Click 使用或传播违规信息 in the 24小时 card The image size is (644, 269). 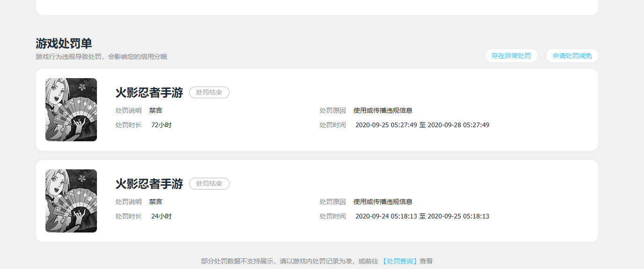pos(383,202)
